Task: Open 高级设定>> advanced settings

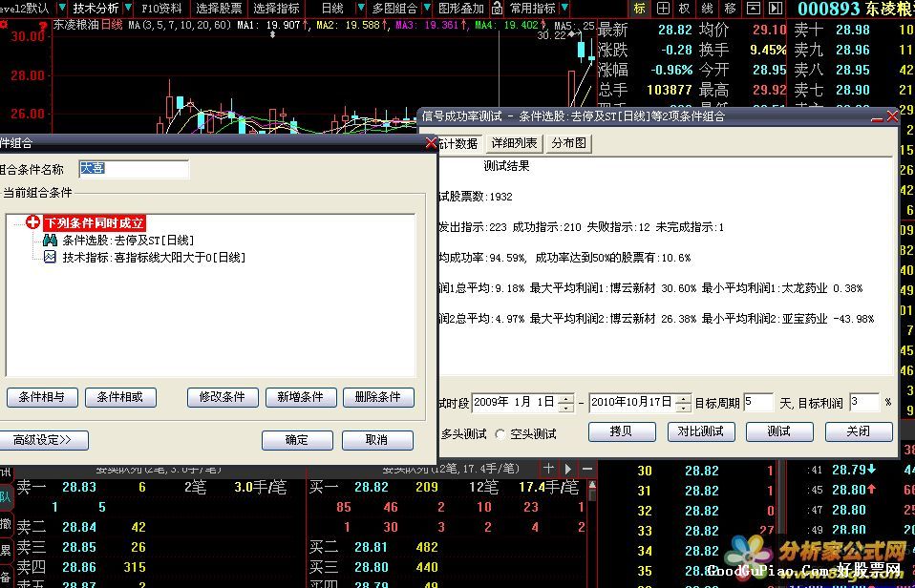Action: (x=43, y=440)
